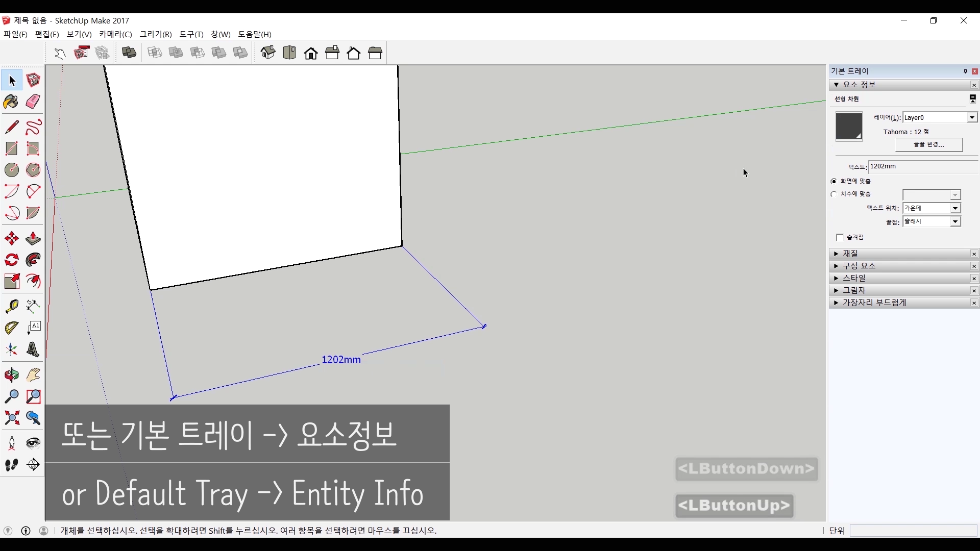Open the '카메라(C)' menu

click(x=115, y=34)
